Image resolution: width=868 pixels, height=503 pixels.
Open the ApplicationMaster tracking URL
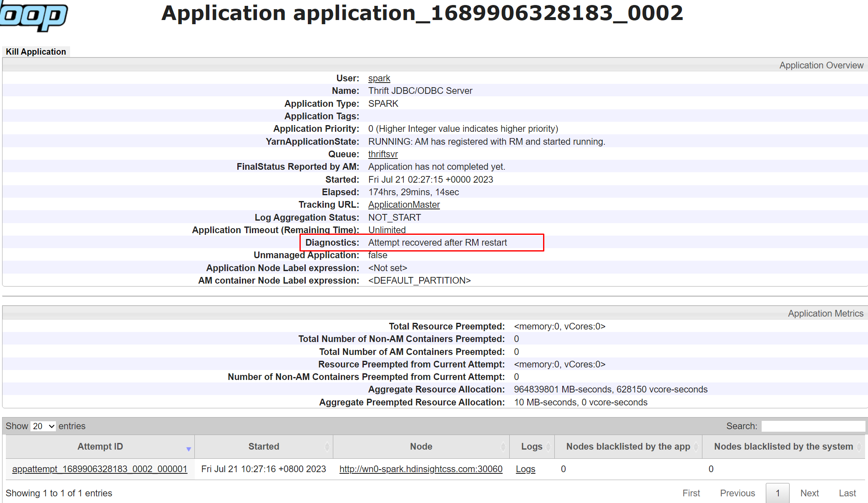404,204
